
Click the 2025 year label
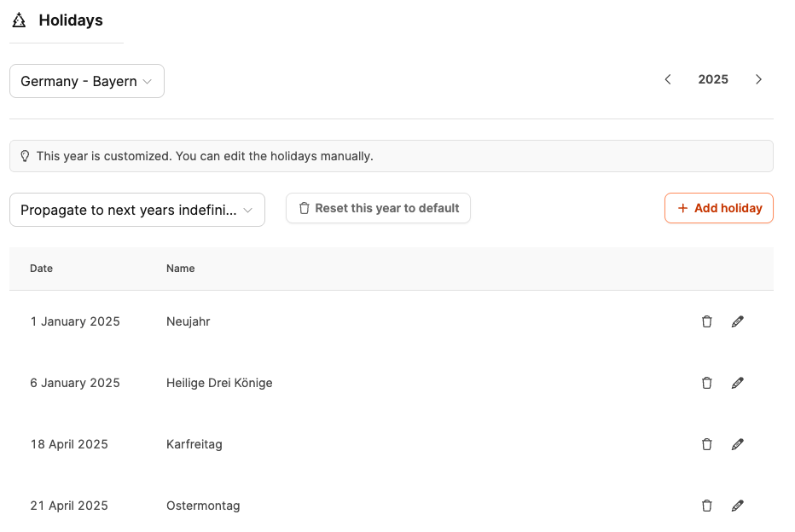713,79
